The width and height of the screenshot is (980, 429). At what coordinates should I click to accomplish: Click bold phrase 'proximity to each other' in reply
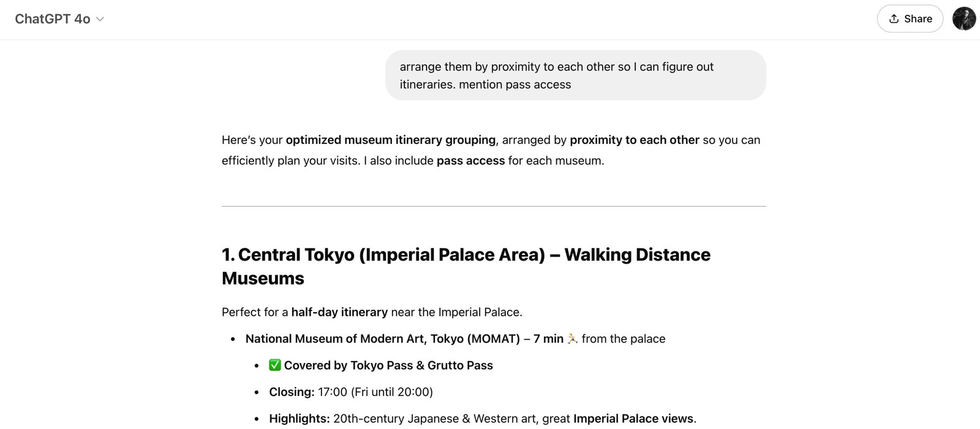coord(634,140)
